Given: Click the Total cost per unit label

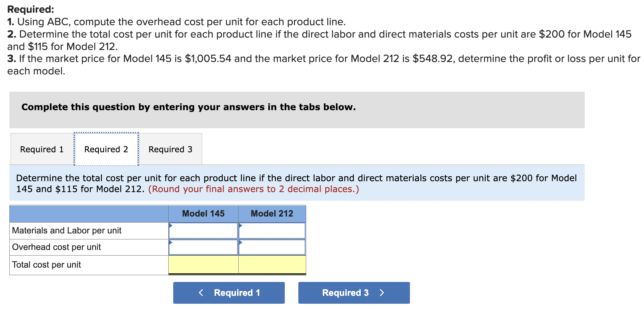Looking at the screenshot, I should click(x=47, y=265).
